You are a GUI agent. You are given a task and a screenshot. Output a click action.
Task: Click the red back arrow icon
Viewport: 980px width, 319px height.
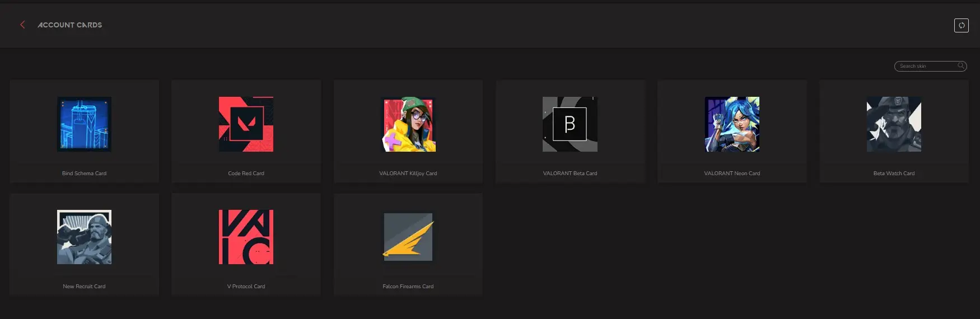pos(22,25)
